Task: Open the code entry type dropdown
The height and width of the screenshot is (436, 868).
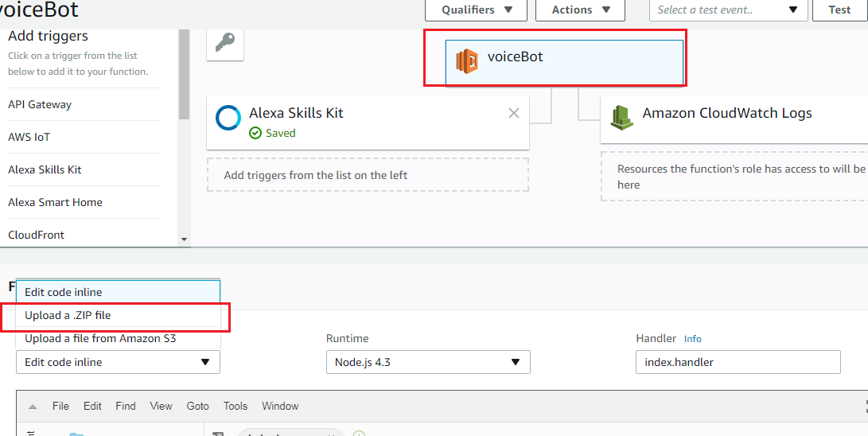Action: click(118, 362)
